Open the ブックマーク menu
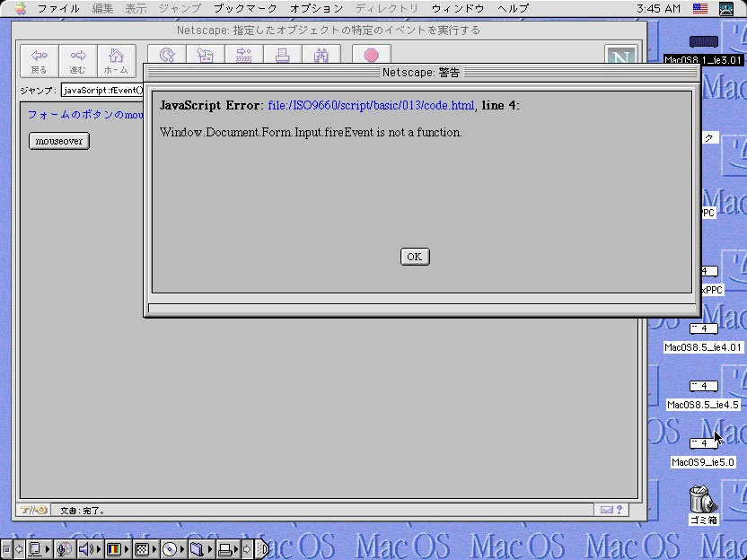This screenshot has height=560, width=747. tap(245, 9)
